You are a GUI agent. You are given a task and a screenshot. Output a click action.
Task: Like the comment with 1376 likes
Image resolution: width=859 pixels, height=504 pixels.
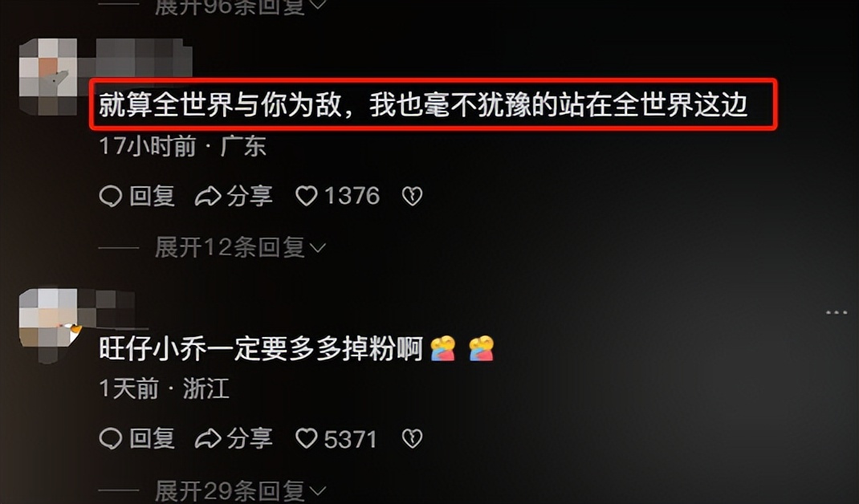tap(306, 196)
